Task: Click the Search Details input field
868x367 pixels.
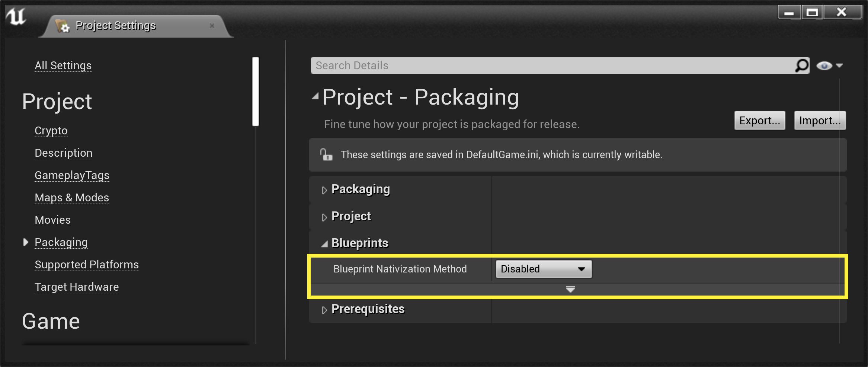Action: (551, 66)
